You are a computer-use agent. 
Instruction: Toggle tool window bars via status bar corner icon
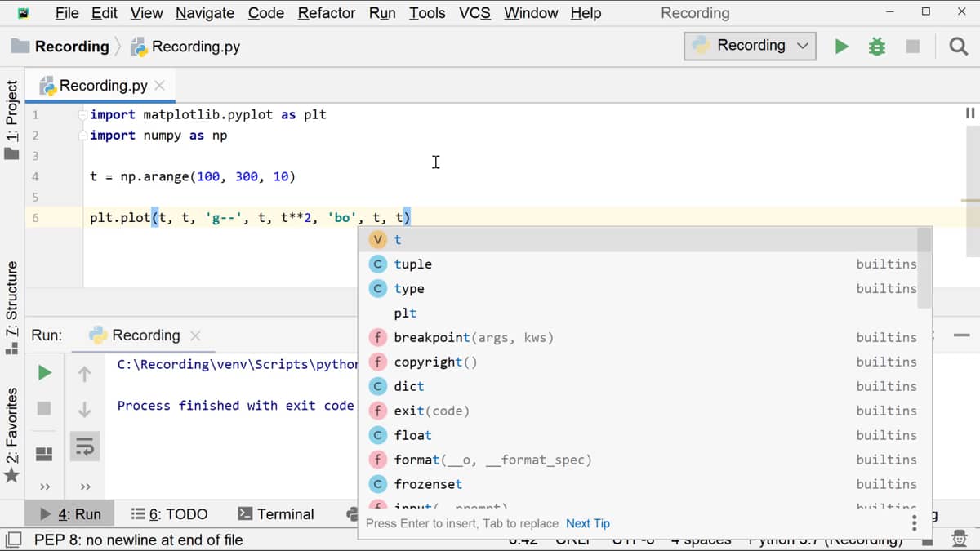coord(14,540)
